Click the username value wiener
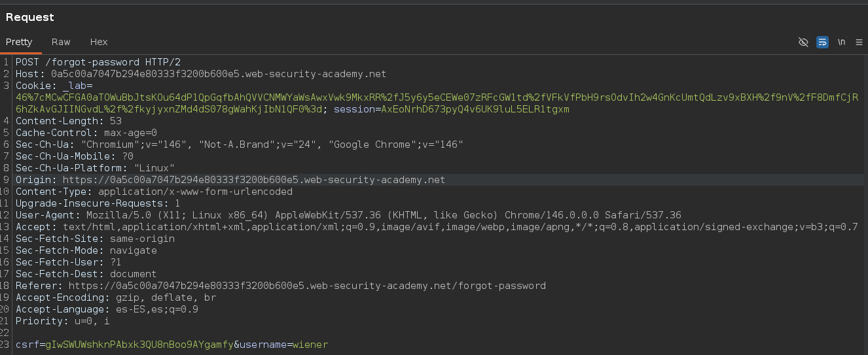Screen dimensions: 868x355 (310, 344)
